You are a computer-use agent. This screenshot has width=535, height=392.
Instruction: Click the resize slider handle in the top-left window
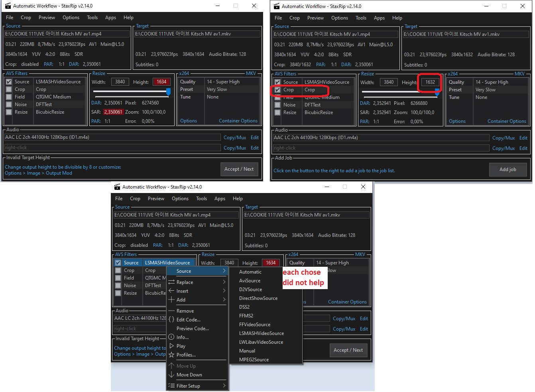pyautogui.click(x=168, y=92)
